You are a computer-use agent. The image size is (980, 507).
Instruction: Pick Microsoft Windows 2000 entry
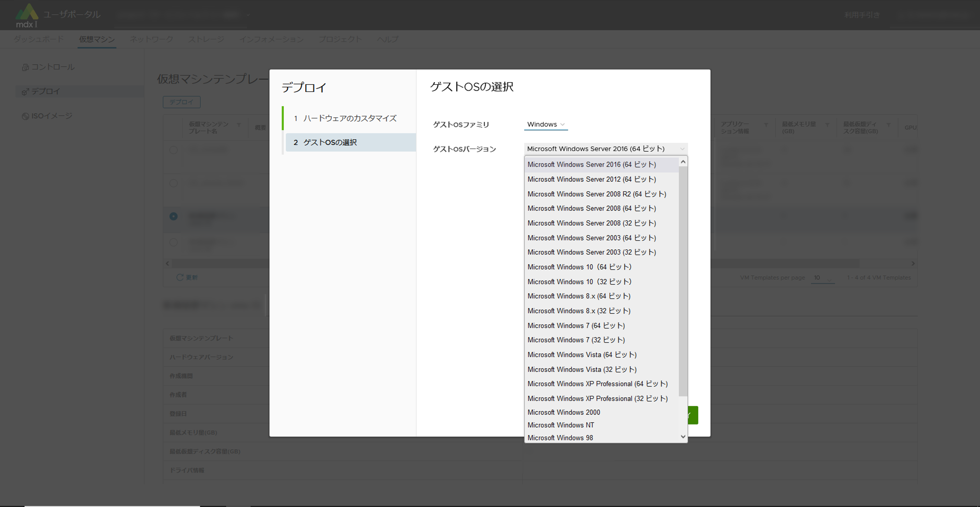(x=601, y=412)
